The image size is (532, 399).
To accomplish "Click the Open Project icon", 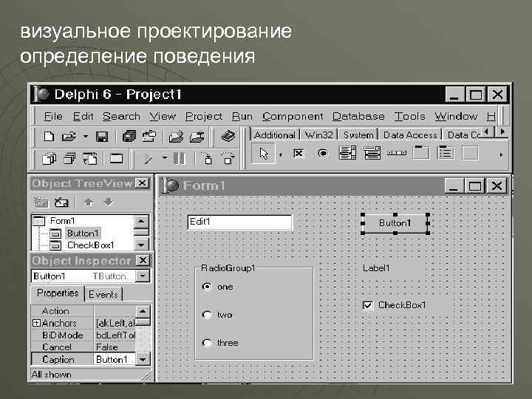I will (x=149, y=137).
